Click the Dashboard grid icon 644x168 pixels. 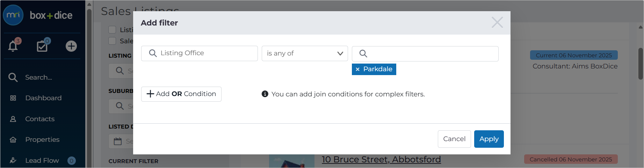click(13, 98)
